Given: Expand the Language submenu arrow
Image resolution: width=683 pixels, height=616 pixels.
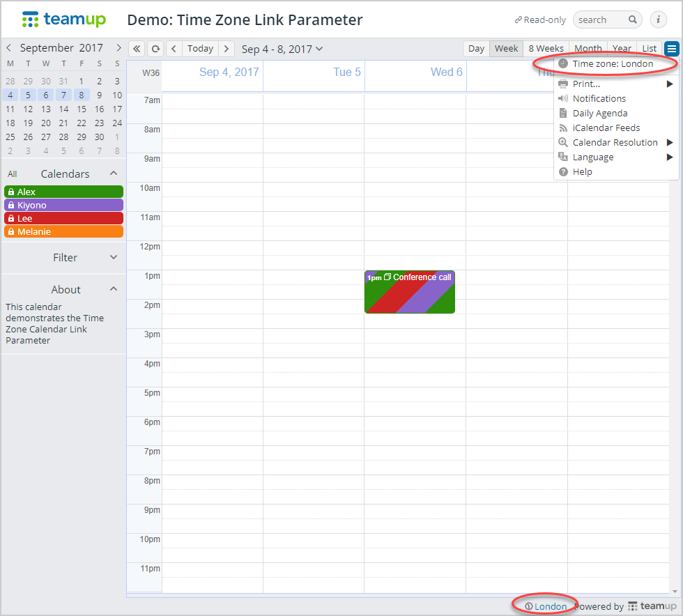Looking at the screenshot, I should pos(670,157).
